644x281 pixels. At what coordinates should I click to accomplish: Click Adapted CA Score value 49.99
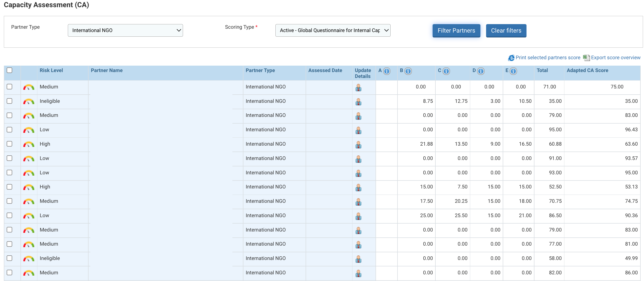coord(631,258)
